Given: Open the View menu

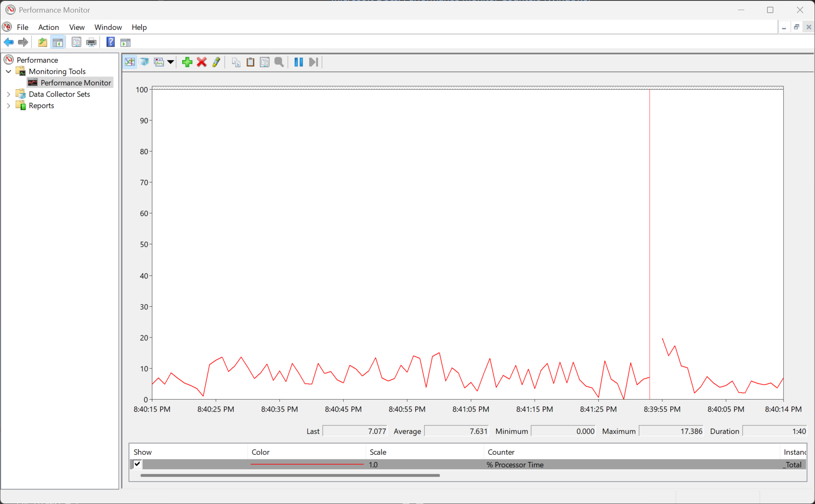Looking at the screenshot, I should pos(77,27).
